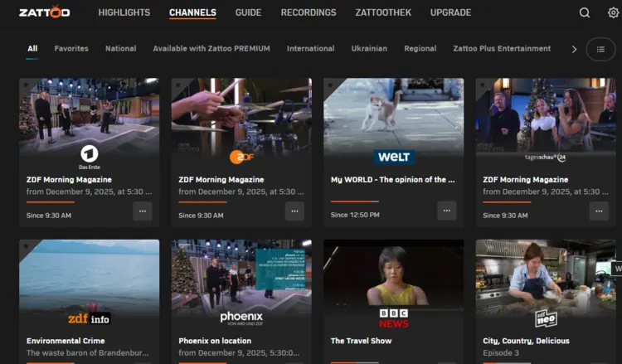Show more channel categories with right chevron
622x364 pixels.
[574, 49]
